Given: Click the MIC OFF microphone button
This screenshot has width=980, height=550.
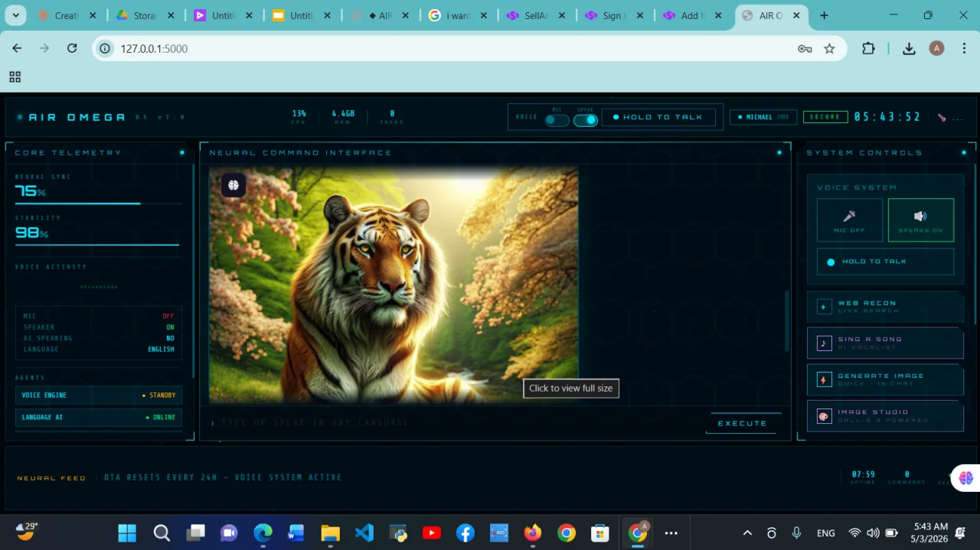Looking at the screenshot, I should (x=849, y=220).
